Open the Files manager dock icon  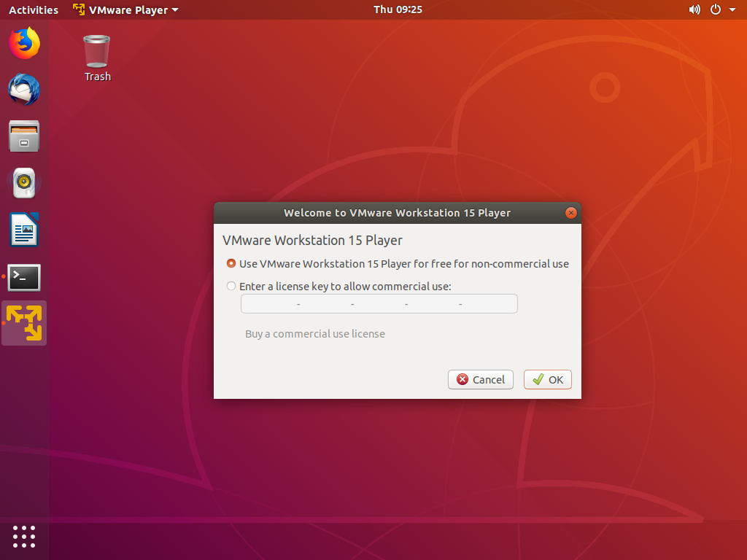tap(24, 136)
